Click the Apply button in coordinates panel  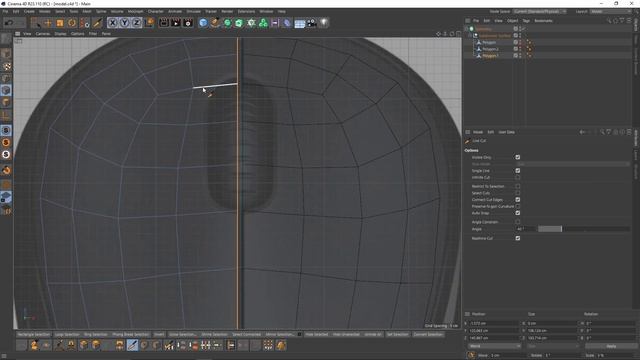click(611, 346)
